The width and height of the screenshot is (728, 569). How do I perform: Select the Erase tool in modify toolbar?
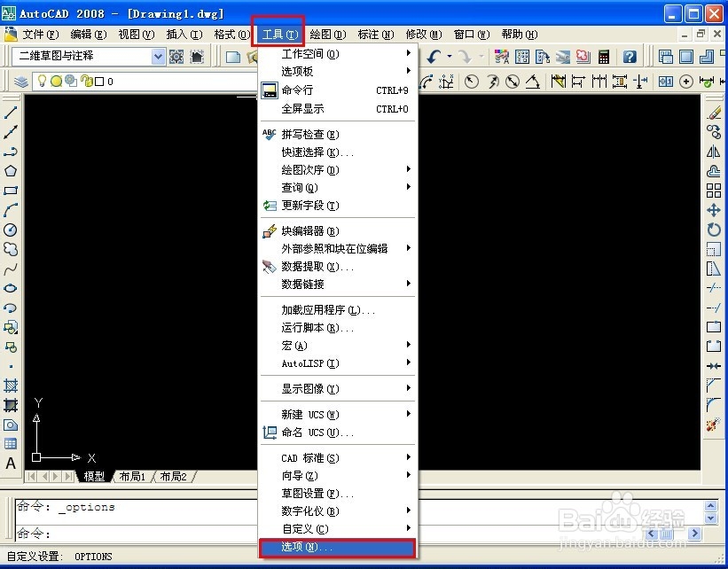[714, 112]
